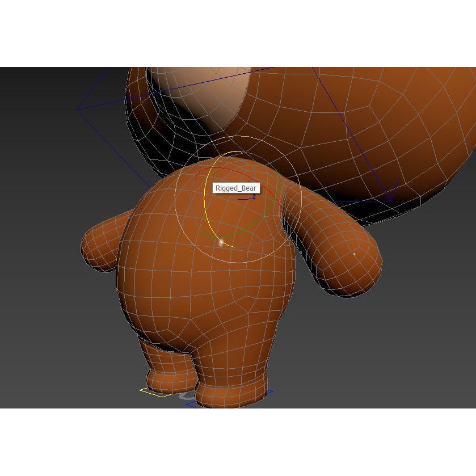Click the yellow foot helper beside the left foot
The image size is (476, 476).
153,391
